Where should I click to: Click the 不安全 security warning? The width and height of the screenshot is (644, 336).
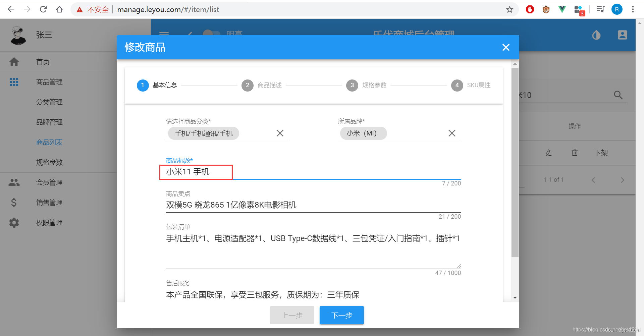point(93,9)
